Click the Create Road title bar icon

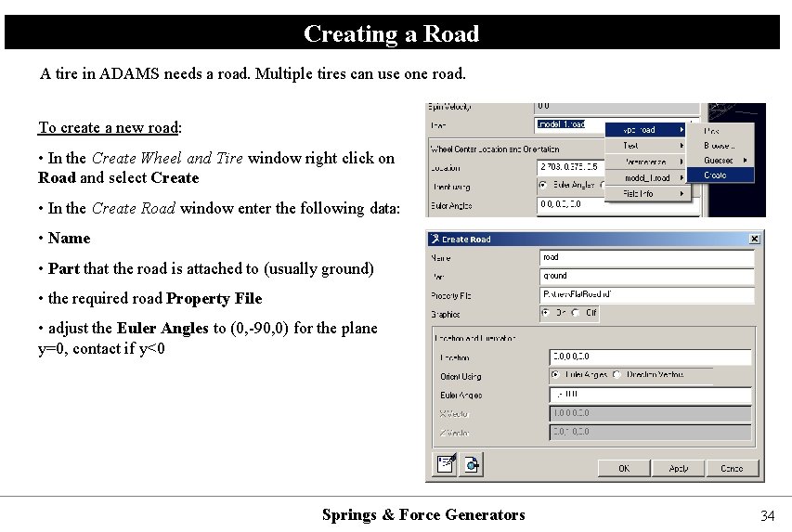pyautogui.click(x=435, y=239)
